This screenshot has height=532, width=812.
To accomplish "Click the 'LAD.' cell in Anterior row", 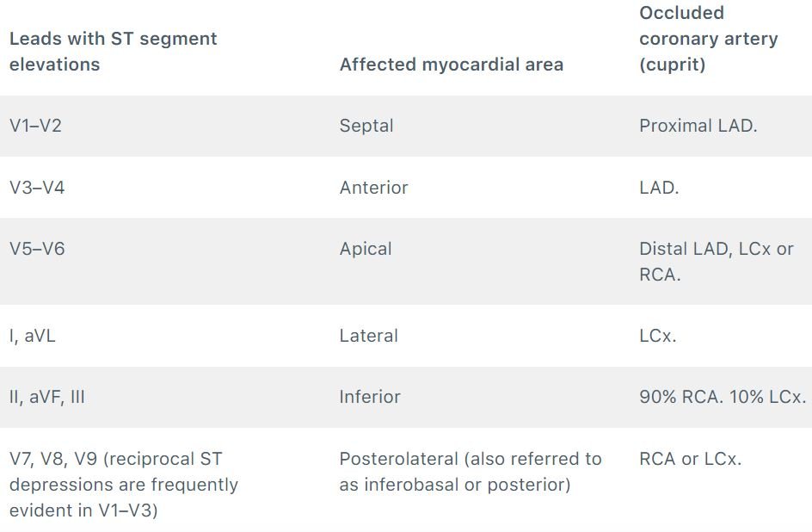I will [659, 187].
